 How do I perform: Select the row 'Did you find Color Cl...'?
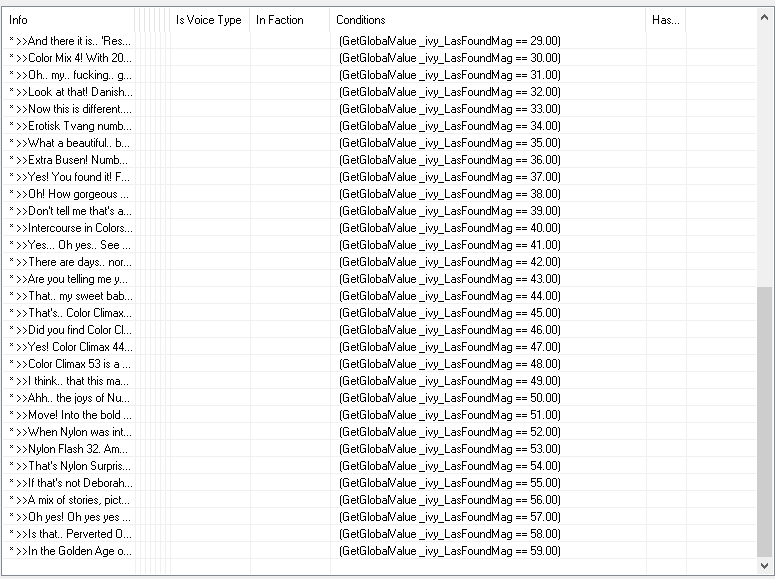[379, 330]
